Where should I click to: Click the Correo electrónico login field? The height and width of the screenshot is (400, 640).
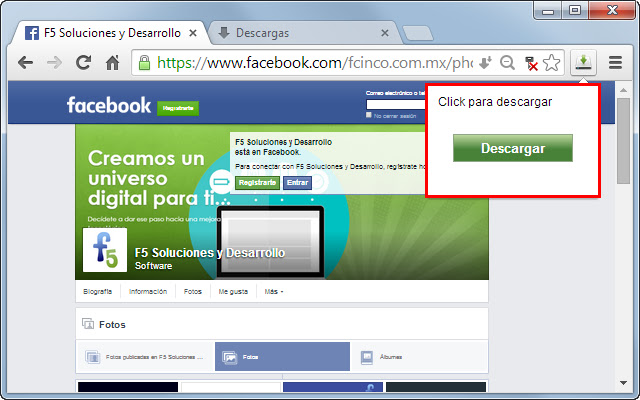[x=396, y=104]
